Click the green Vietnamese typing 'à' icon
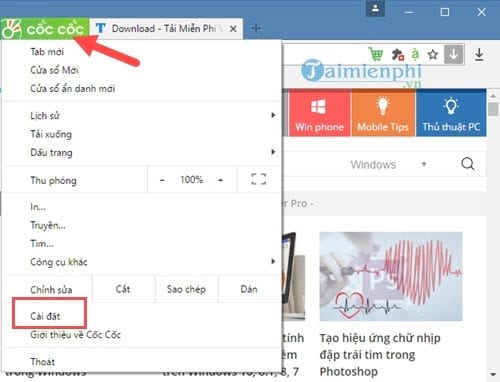 coord(415,54)
